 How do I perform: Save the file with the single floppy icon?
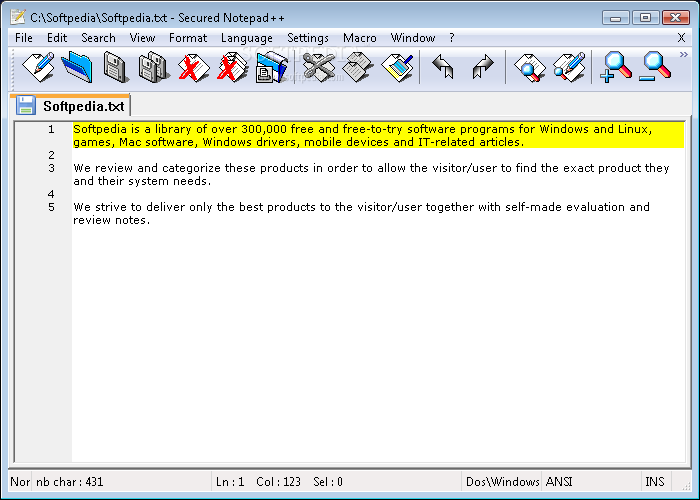(116, 67)
